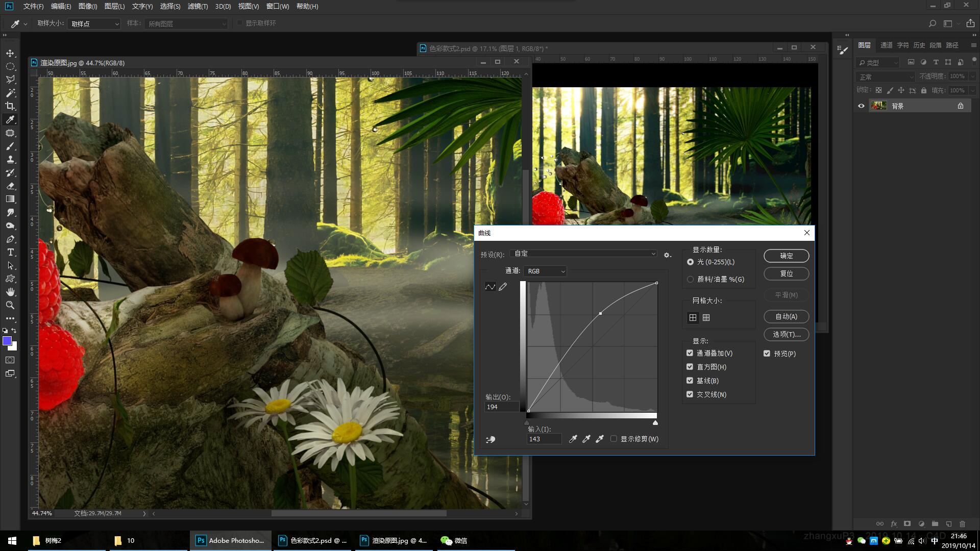980x551 pixels.
Task: Select the Brush tool
Action: click(x=10, y=146)
